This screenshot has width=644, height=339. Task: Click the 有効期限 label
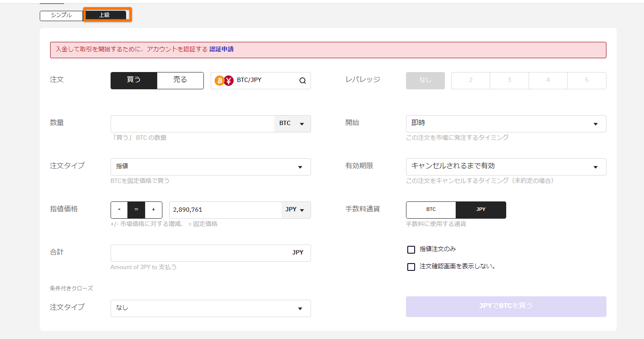[x=359, y=166]
